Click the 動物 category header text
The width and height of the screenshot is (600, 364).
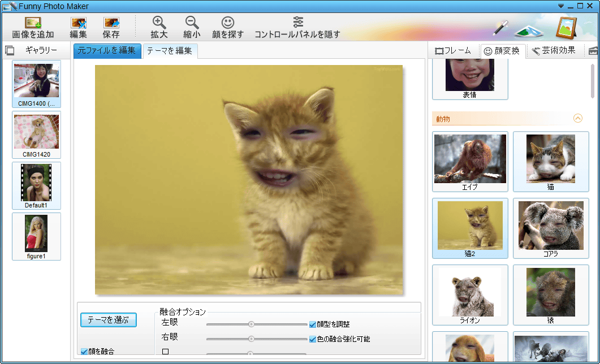[443, 119]
